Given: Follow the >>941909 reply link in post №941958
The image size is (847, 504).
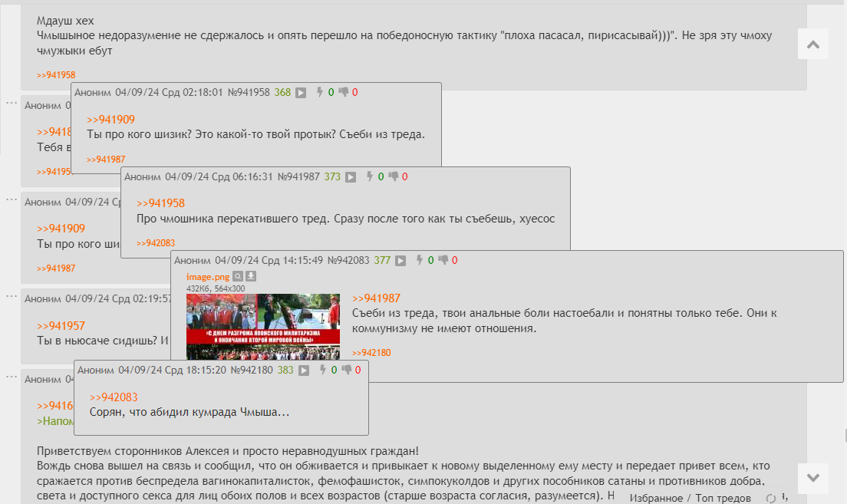Looking at the screenshot, I should coord(110,120).
